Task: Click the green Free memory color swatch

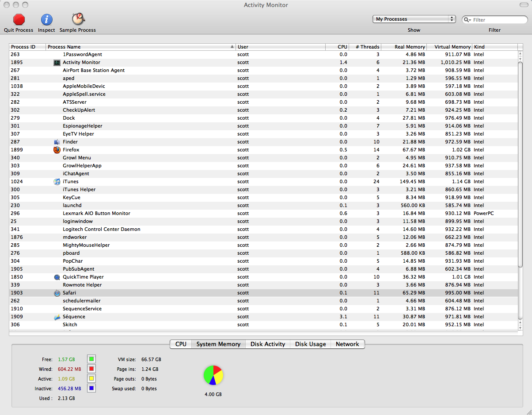Action: pos(91,359)
